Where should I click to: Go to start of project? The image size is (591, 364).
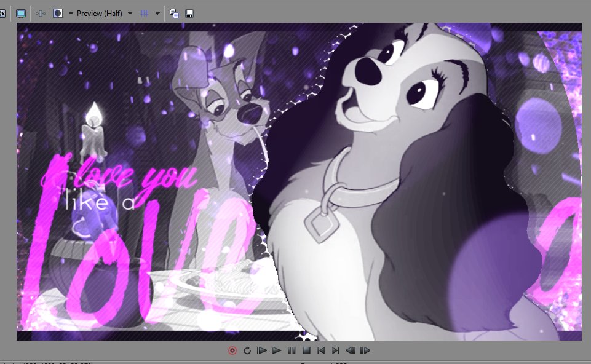321,350
